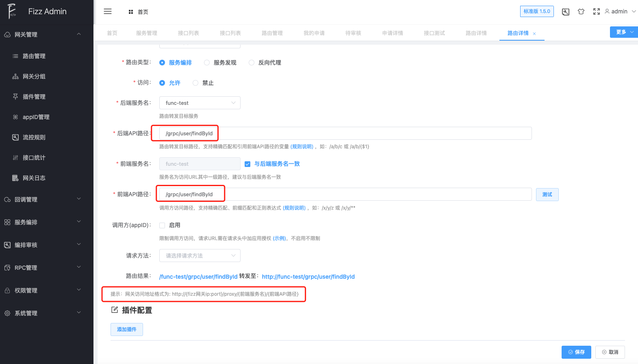The width and height of the screenshot is (638, 364).
Task: Click the 网关日志 log icon
Action: (15, 178)
